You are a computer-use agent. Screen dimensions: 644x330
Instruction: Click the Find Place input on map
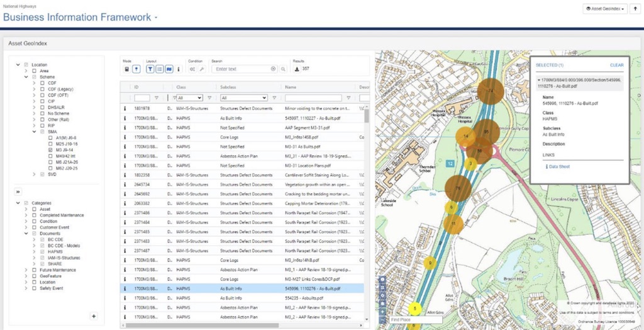point(416,320)
